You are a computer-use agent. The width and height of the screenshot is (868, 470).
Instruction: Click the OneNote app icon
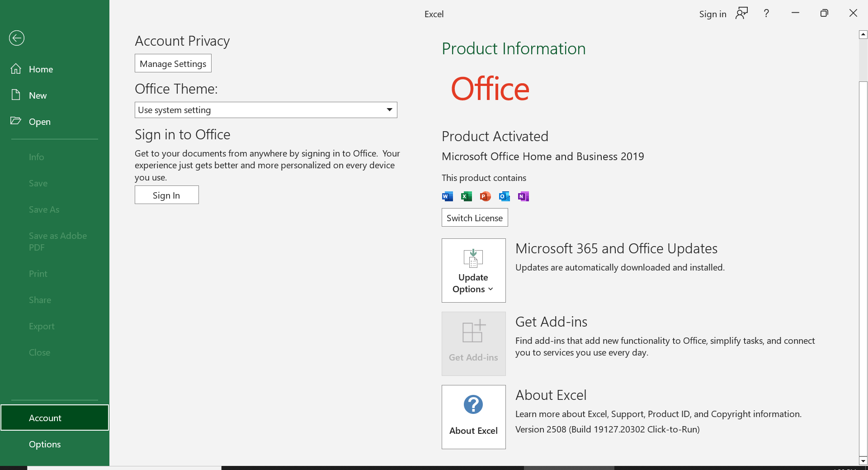point(524,196)
